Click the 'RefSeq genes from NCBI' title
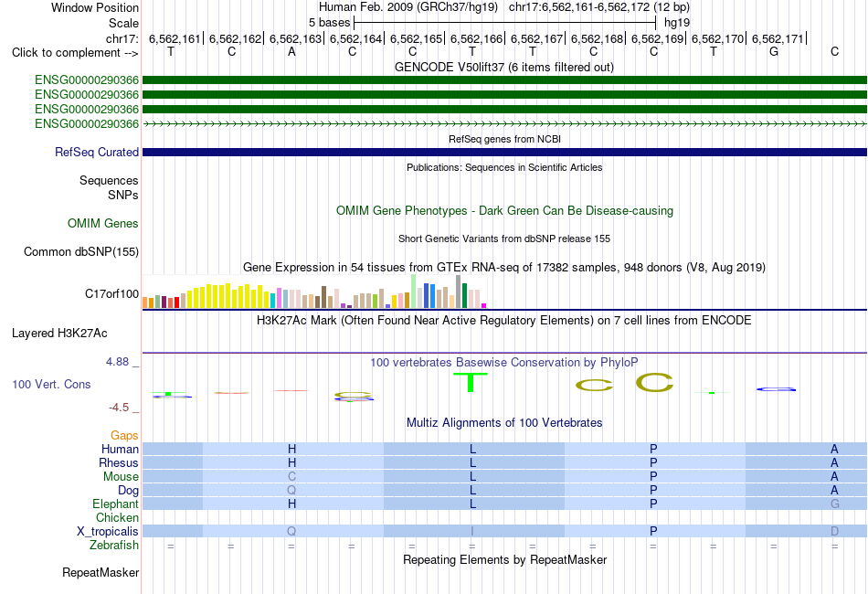Image resolution: width=868 pixels, height=594 pixels. tap(504, 139)
